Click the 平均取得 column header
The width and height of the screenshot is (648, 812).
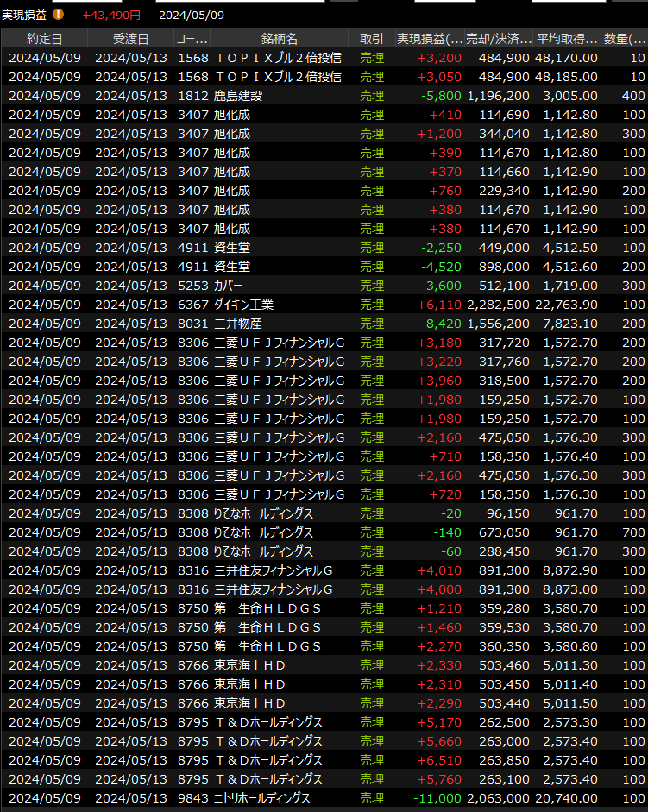tap(567, 39)
